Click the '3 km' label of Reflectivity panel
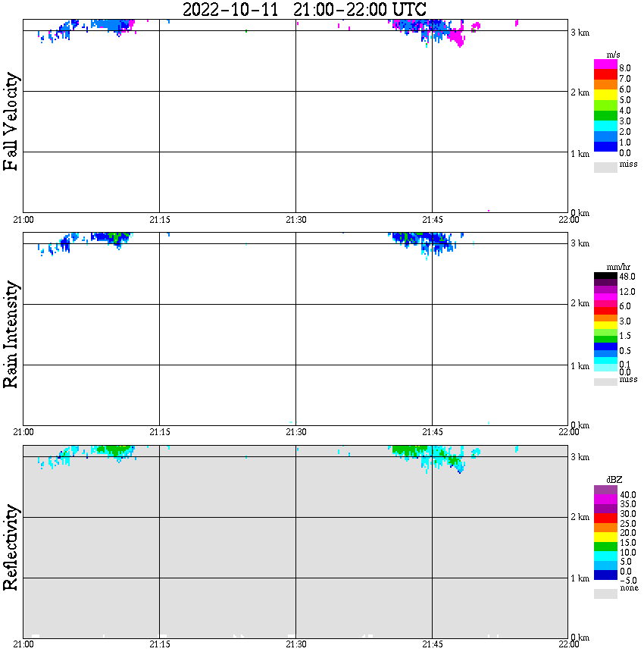Viewport: 644px width, 658px height. [x=580, y=457]
